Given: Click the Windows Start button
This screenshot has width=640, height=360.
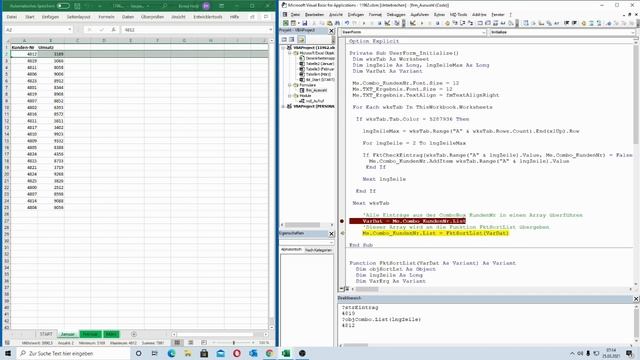Looking at the screenshot, I should pyautogui.click(x=8, y=353).
